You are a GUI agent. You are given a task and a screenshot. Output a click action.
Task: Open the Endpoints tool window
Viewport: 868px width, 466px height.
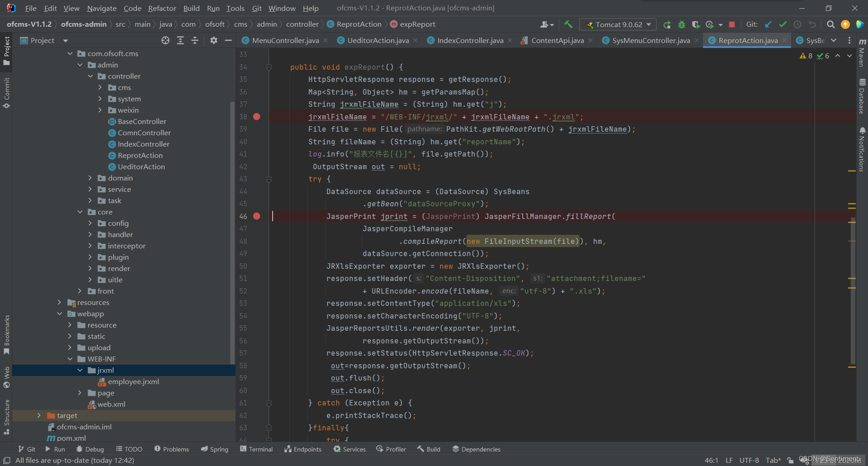303,449
